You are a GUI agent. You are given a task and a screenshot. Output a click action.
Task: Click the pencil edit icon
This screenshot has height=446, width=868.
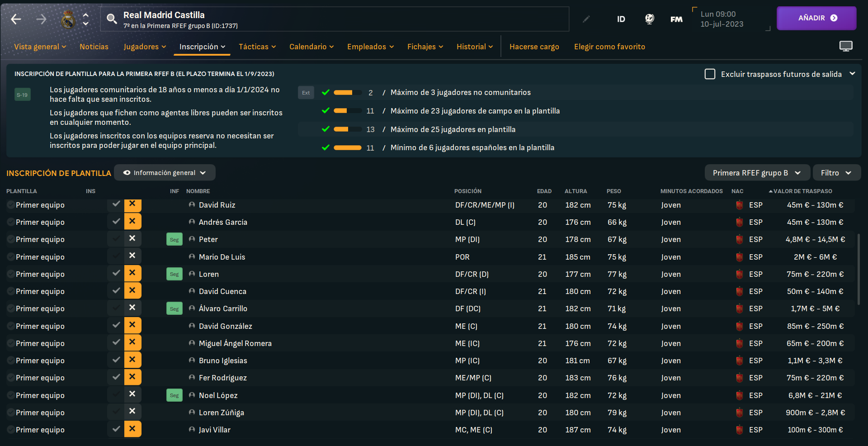[586, 19]
